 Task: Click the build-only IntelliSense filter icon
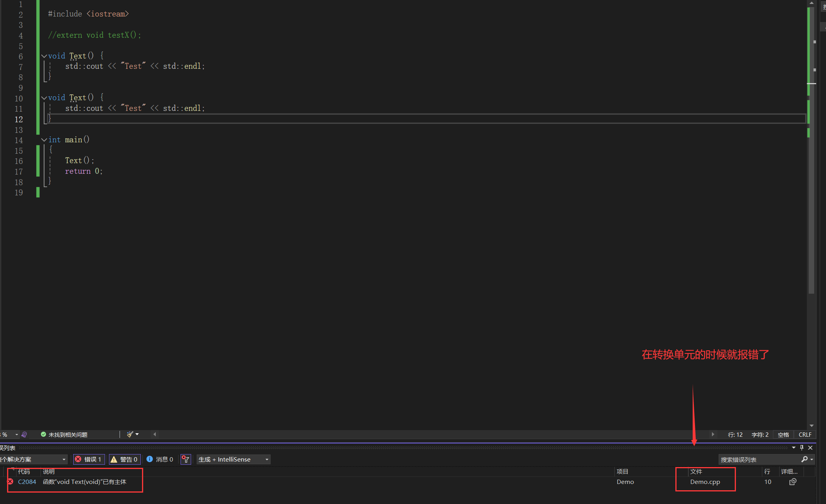tap(186, 459)
